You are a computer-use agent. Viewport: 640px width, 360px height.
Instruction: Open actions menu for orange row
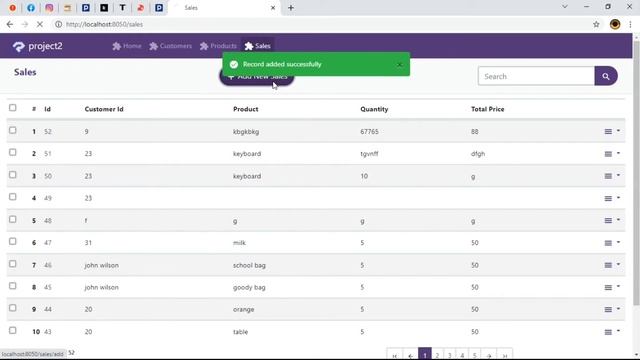pos(612,309)
